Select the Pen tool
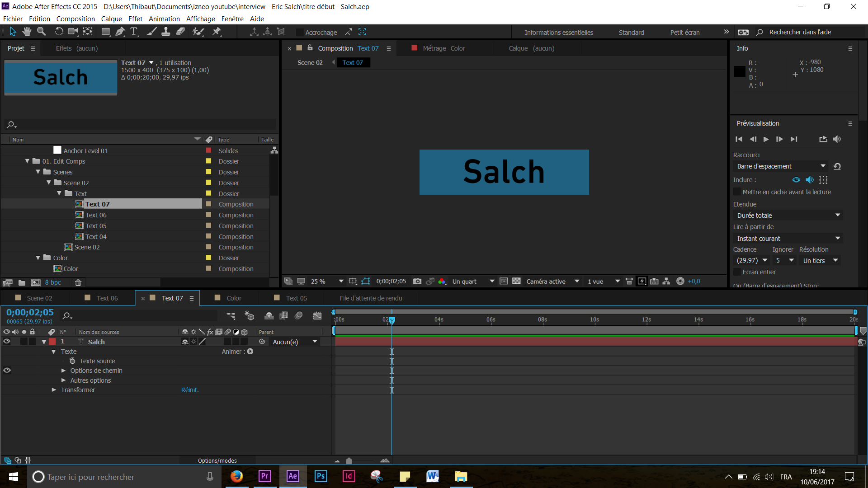 click(x=120, y=32)
